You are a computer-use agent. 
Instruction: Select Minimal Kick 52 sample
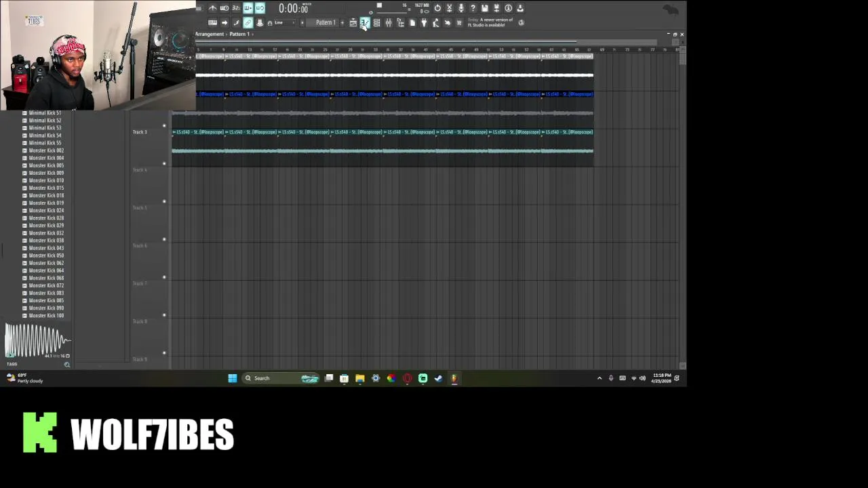coord(45,121)
